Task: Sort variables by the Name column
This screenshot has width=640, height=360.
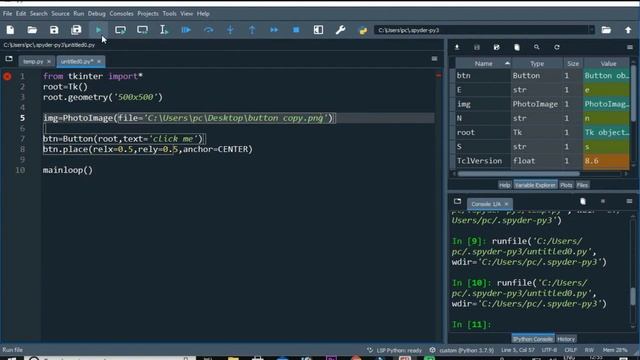Action: coord(483,64)
